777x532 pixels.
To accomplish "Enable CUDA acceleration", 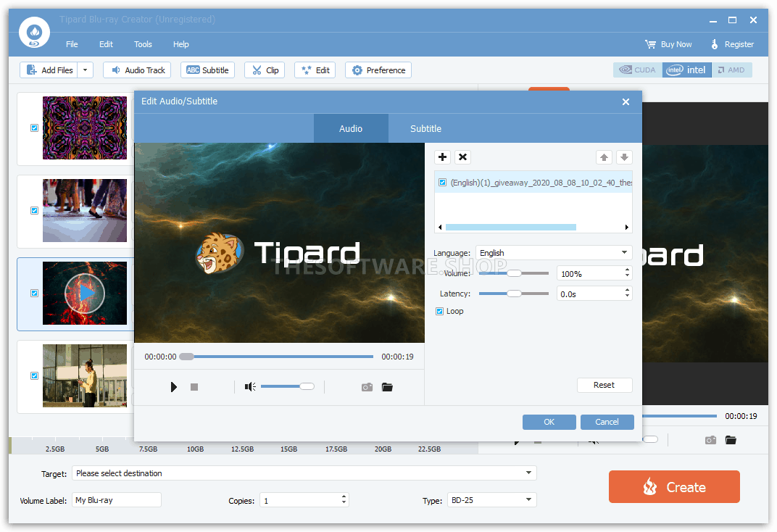I will pos(638,70).
